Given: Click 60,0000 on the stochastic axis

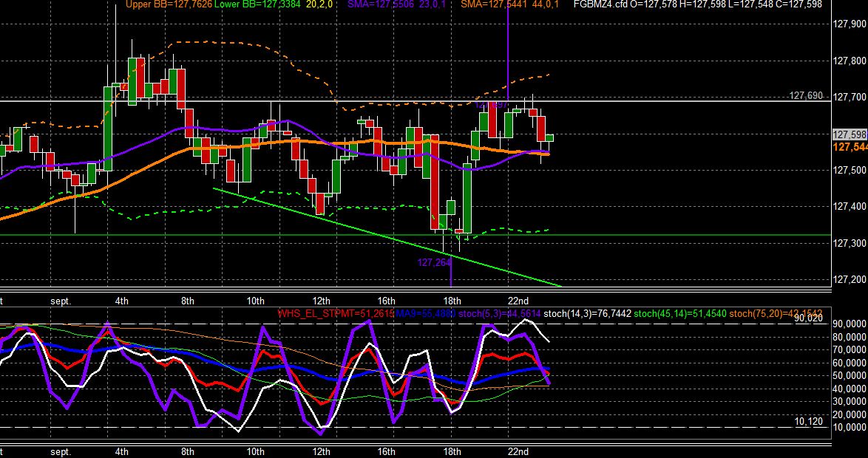Looking at the screenshot, I should click(850, 363).
